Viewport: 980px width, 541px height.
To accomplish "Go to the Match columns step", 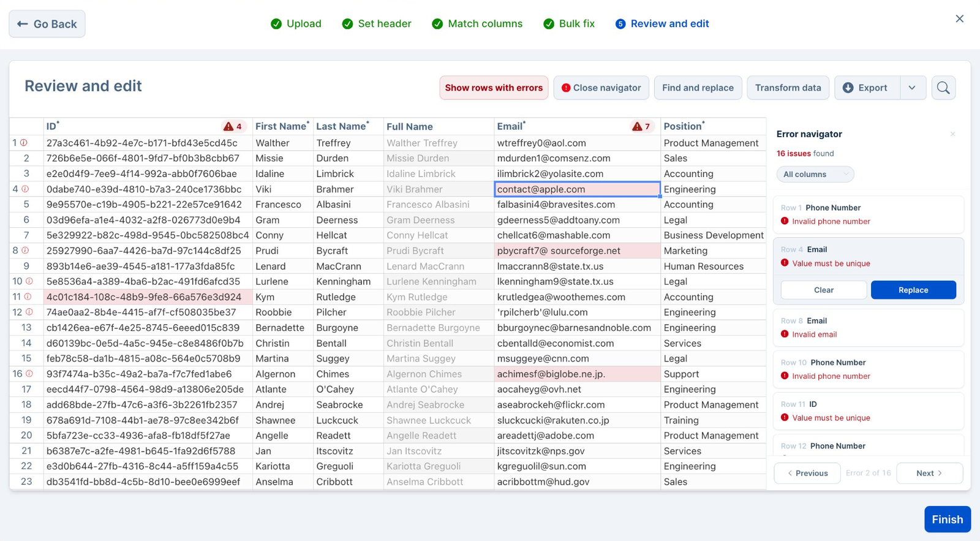I will click(x=477, y=24).
